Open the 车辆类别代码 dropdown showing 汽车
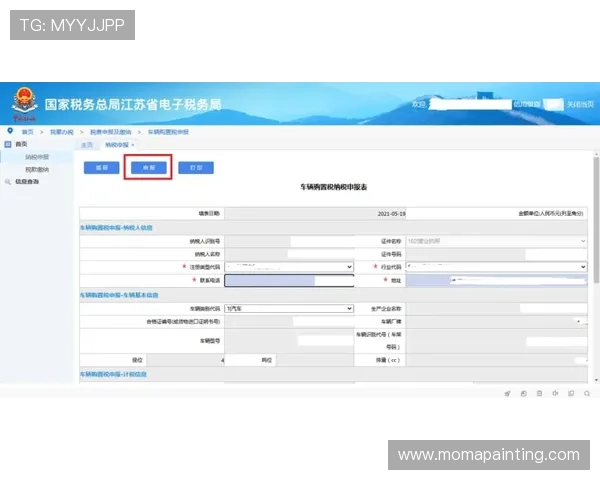600x480 pixels. 289,309
